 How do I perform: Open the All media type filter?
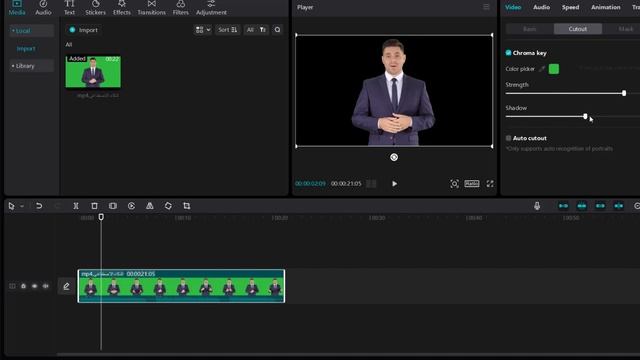click(250, 30)
